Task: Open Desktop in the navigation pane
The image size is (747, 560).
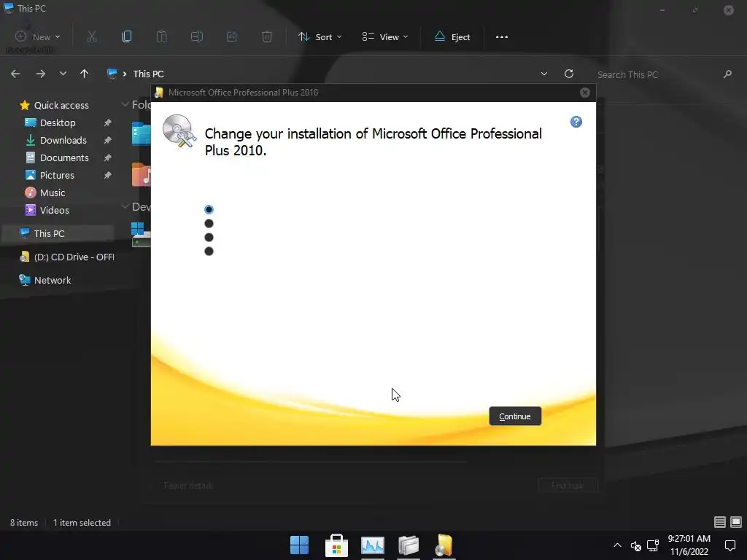Action: (58, 122)
